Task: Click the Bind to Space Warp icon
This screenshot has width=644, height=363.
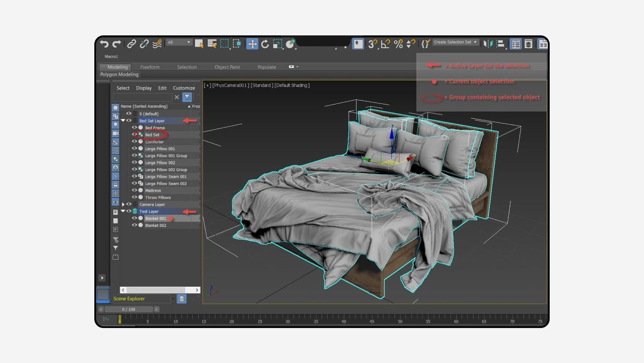Action: click(x=157, y=44)
